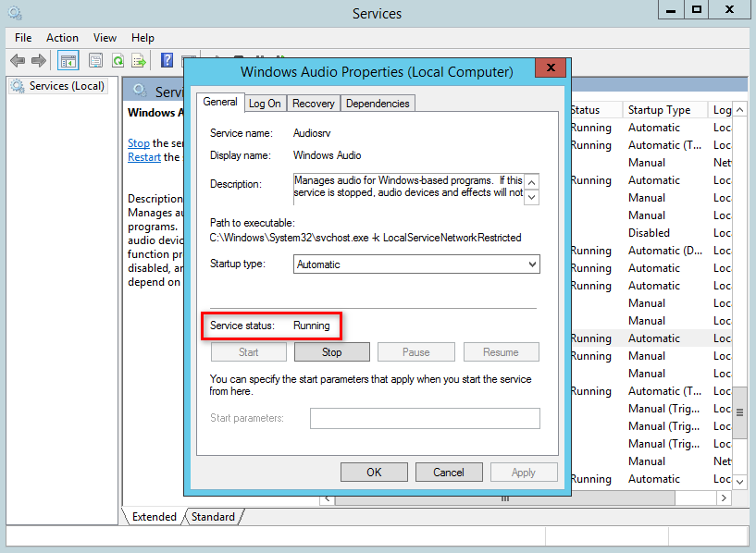Select the Extended view tab
Viewport: 756px width, 553px height.
pyautogui.click(x=155, y=516)
